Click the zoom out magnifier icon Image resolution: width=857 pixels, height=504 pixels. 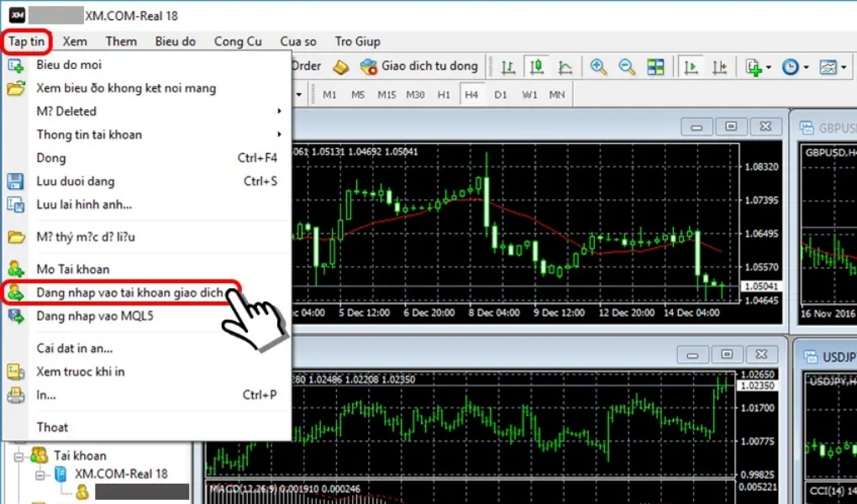point(627,66)
